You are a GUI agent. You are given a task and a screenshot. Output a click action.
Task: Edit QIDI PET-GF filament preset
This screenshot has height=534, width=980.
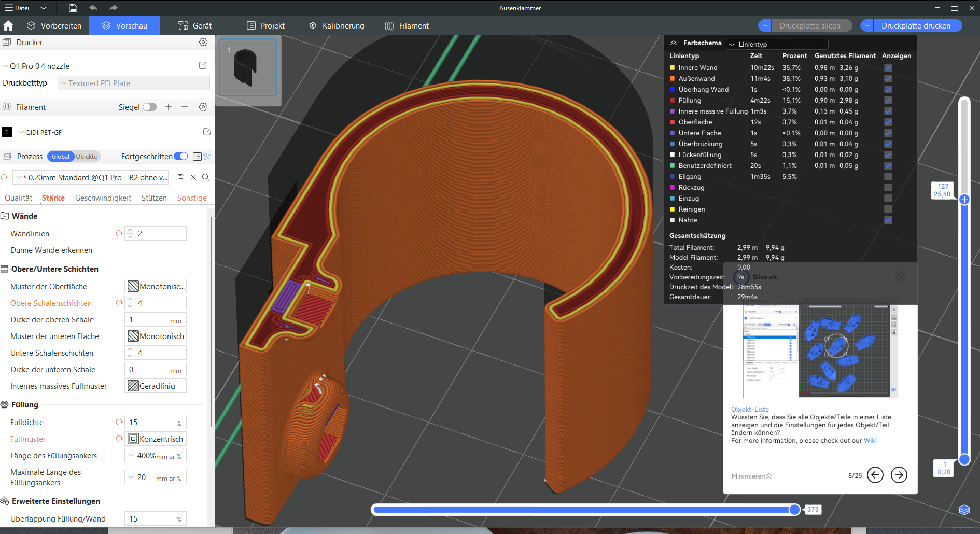coord(207,132)
